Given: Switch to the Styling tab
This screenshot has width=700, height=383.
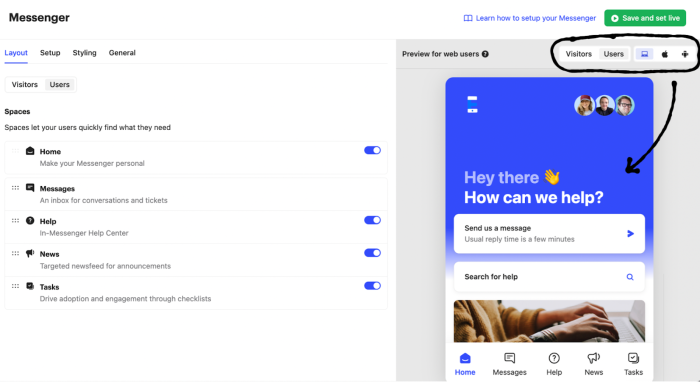Looking at the screenshot, I should pos(84,53).
